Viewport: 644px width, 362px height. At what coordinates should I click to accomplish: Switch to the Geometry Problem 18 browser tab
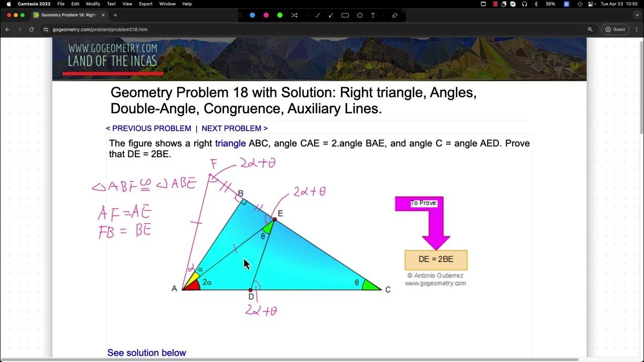coord(69,15)
